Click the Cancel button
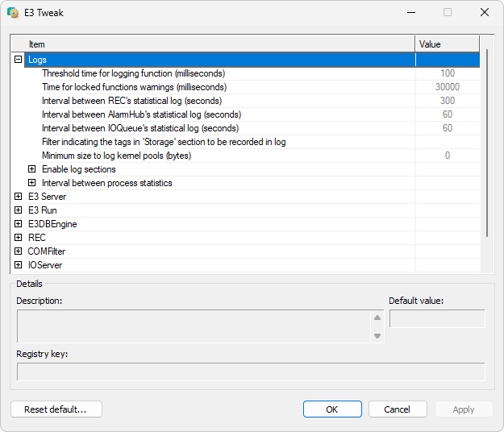The image size is (504, 432). 398,409
